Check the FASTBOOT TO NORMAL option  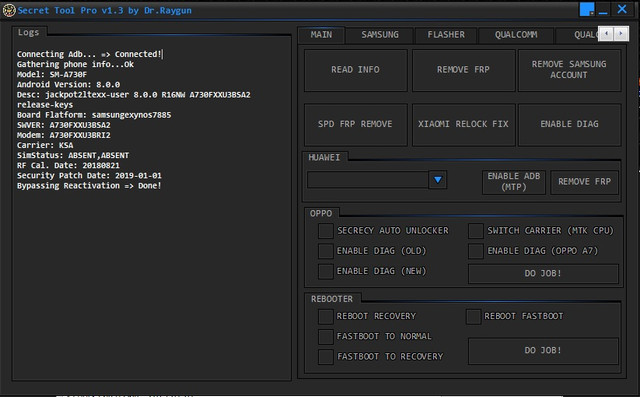click(325, 337)
